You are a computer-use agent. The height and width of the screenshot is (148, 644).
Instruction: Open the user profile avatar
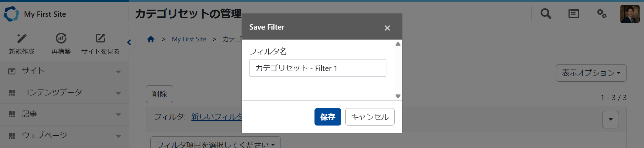click(x=630, y=14)
